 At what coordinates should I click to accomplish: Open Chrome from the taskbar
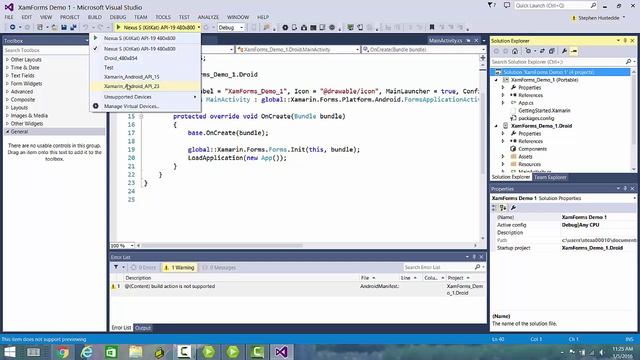(62, 352)
